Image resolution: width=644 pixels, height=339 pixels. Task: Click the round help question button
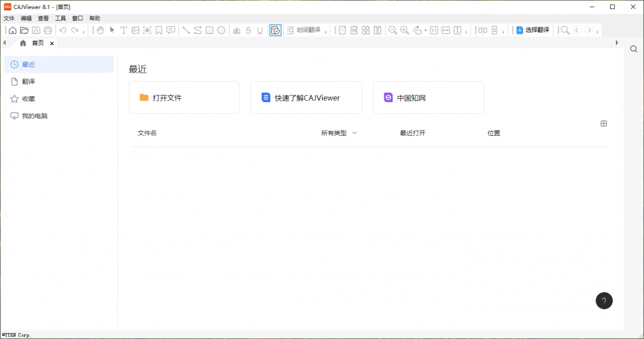604,301
